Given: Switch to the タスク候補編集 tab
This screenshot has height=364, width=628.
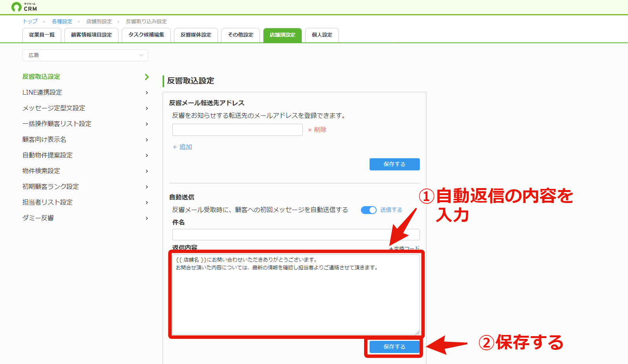Looking at the screenshot, I should [x=146, y=35].
